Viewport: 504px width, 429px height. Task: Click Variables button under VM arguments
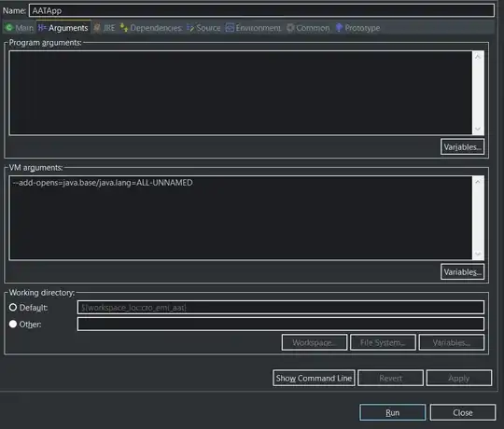point(462,272)
